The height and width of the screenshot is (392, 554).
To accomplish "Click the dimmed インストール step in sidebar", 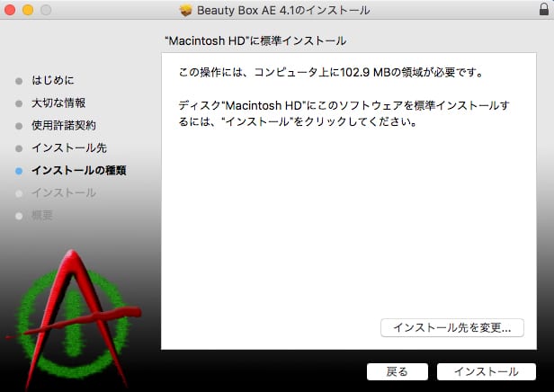I will coord(64,192).
